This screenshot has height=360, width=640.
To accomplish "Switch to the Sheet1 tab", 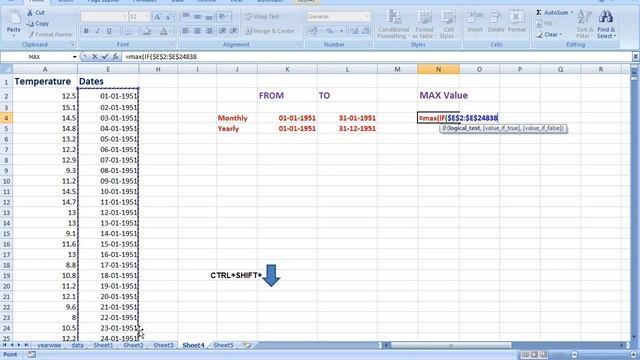I will pos(103,345).
